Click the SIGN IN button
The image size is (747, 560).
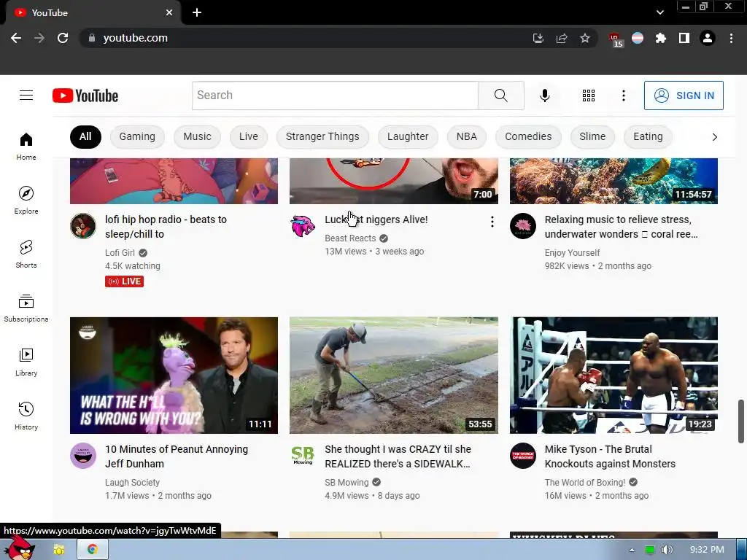(684, 96)
